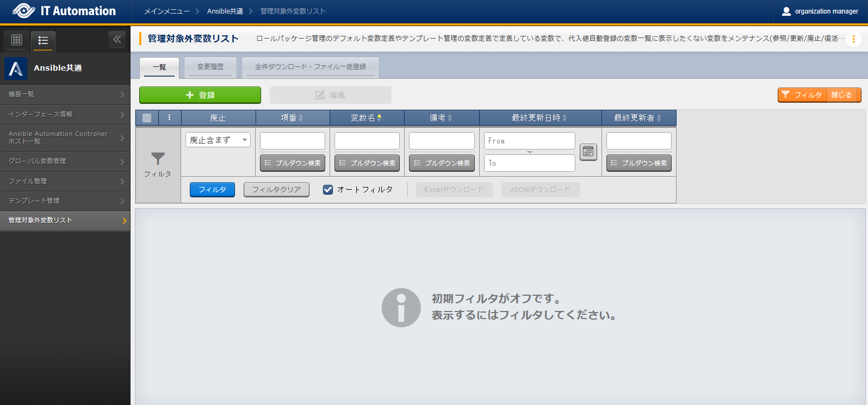Open プルダウン検索 under 最終更新者 column
Image resolution: width=868 pixels, height=405 pixels.
pyautogui.click(x=638, y=163)
